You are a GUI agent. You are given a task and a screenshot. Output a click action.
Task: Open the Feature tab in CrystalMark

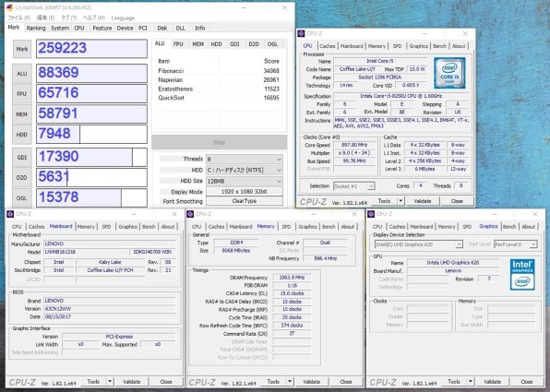coord(102,28)
